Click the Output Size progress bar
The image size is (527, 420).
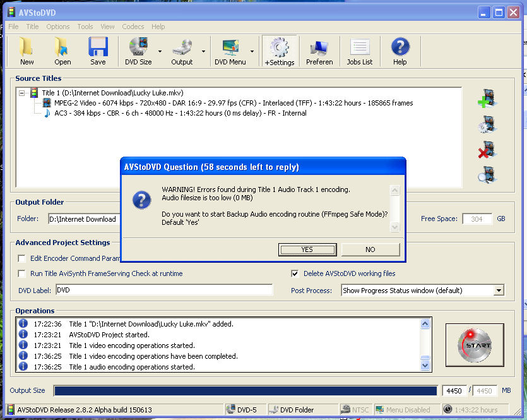(x=246, y=390)
